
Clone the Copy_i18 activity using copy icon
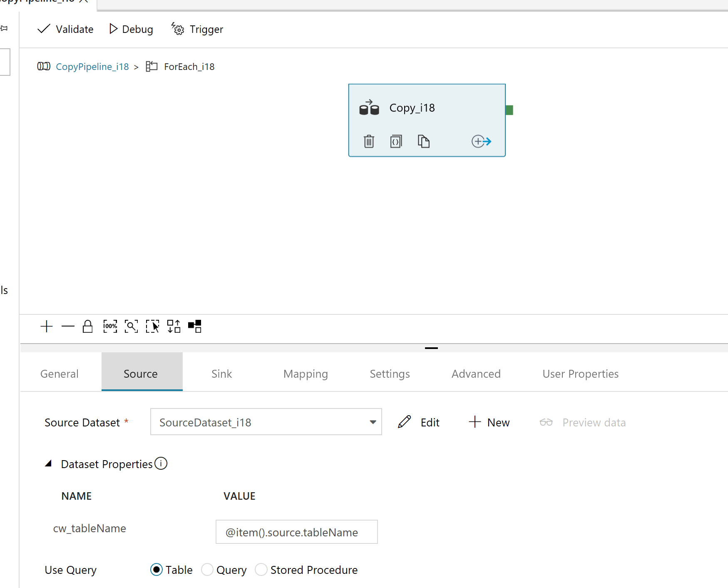pos(423,141)
